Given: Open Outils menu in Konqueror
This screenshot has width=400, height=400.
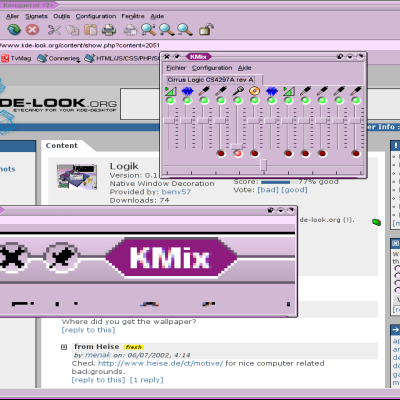Looking at the screenshot, I should (x=62, y=16).
